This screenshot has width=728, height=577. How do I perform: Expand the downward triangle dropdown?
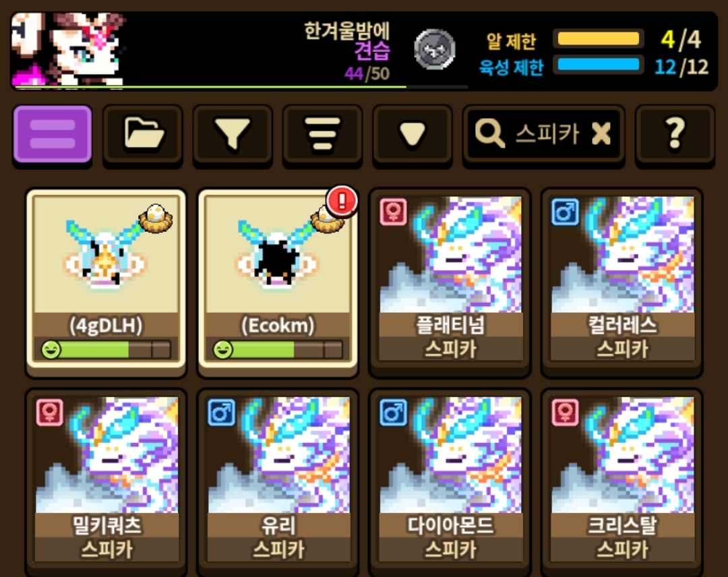tap(413, 135)
